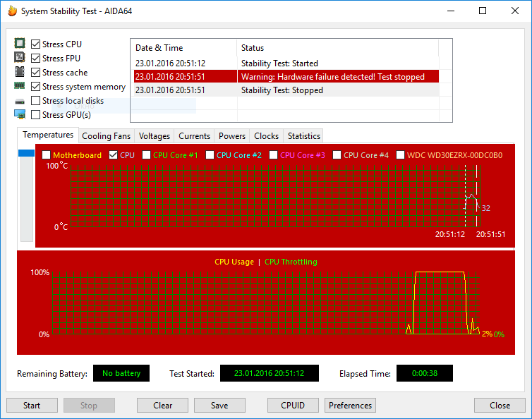
Task: Click the Status column header
Action: click(x=337, y=48)
